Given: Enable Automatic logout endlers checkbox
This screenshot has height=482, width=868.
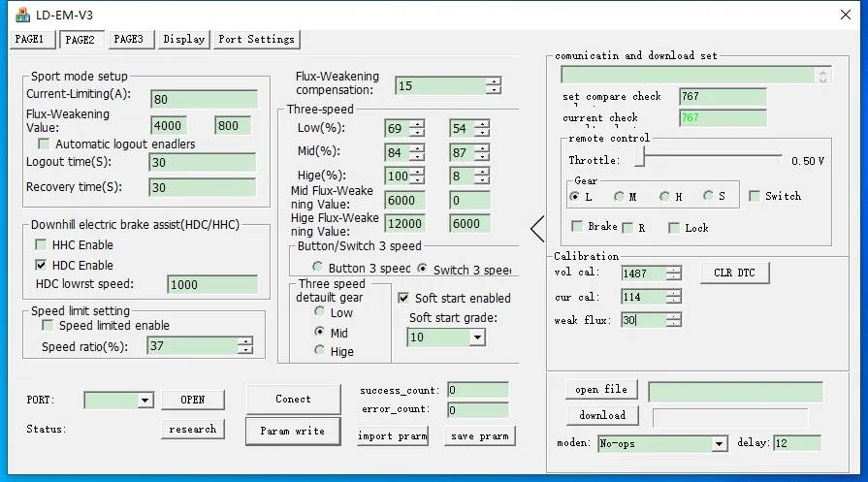Looking at the screenshot, I should [44, 144].
